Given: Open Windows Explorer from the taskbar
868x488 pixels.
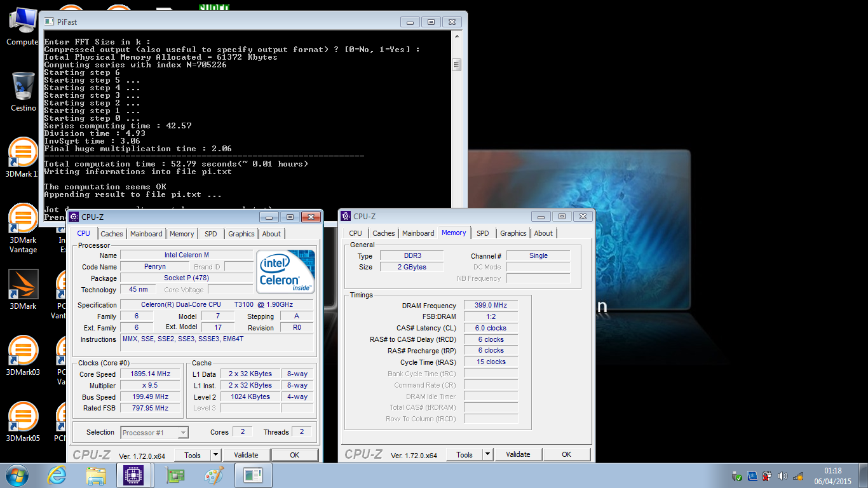Looking at the screenshot, I should pos(96,475).
